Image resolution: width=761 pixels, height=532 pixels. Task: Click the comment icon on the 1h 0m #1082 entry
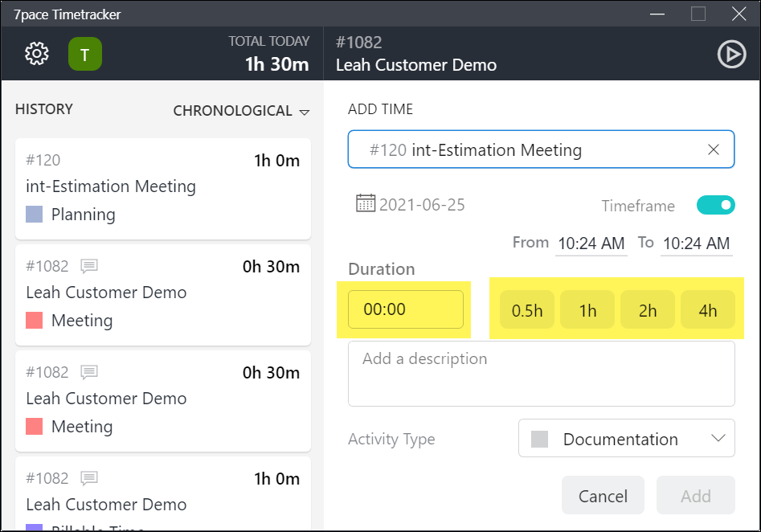coord(89,478)
